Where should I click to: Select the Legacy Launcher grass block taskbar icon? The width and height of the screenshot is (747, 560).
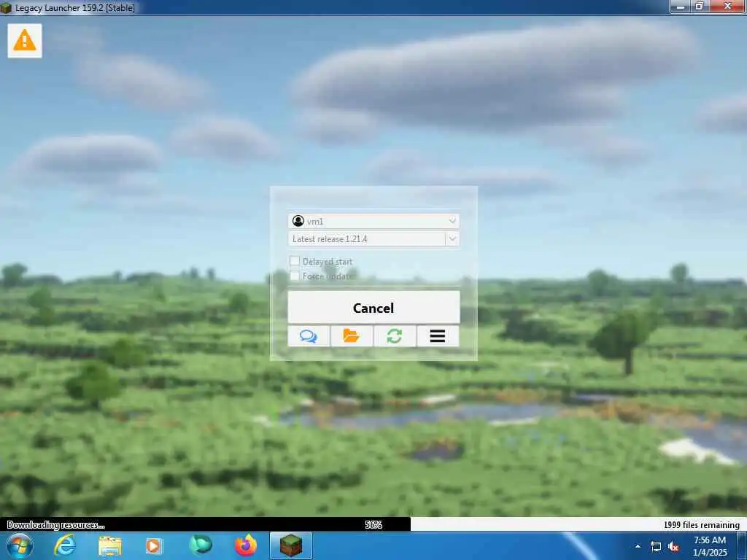(291, 545)
